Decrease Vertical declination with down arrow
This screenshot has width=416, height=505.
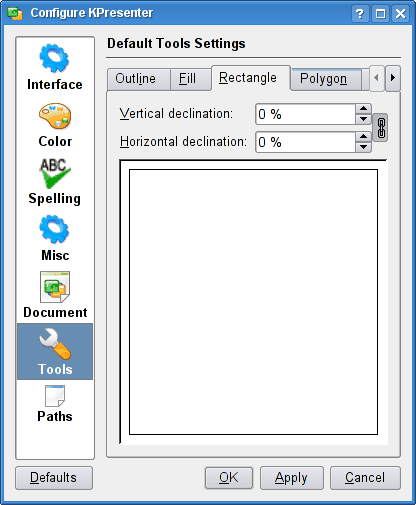[x=363, y=119]
